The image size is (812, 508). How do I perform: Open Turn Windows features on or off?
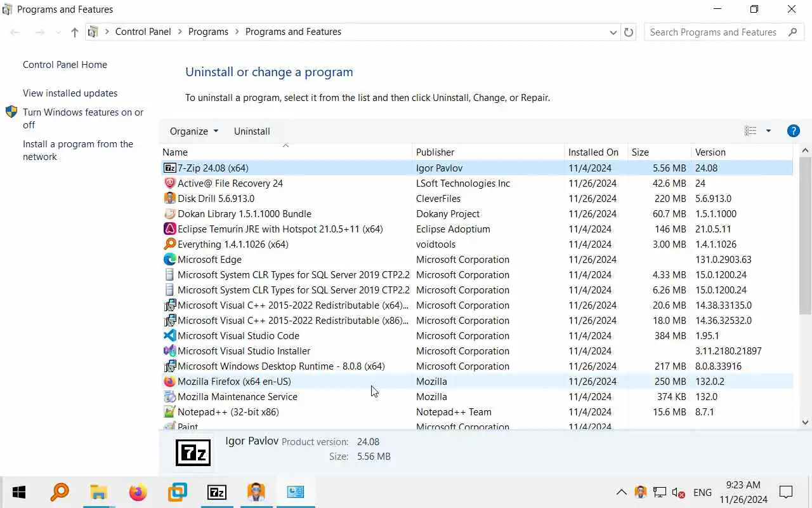[x=83, y=119]
